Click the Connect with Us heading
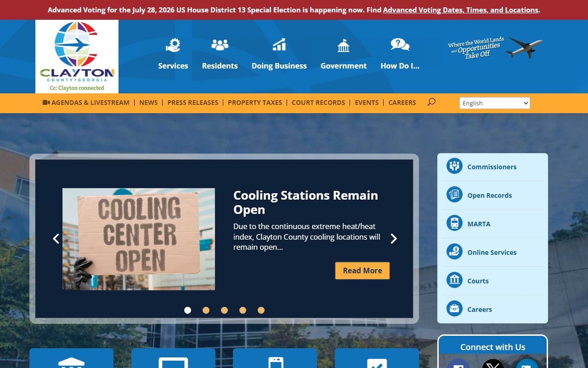The width and height of the screenshot is (588, 368). click(x=493, y=347)
